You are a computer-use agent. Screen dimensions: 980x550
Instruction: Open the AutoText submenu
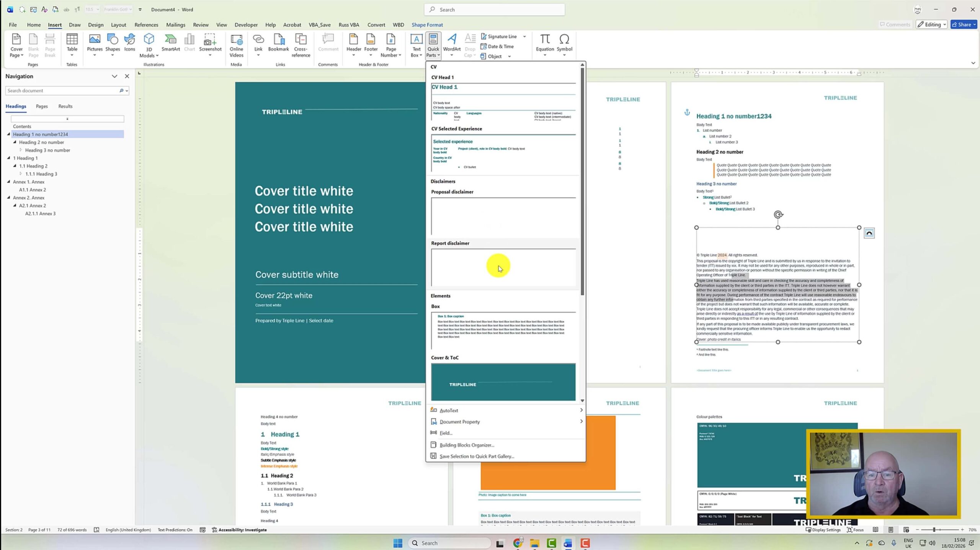point(449,410)
